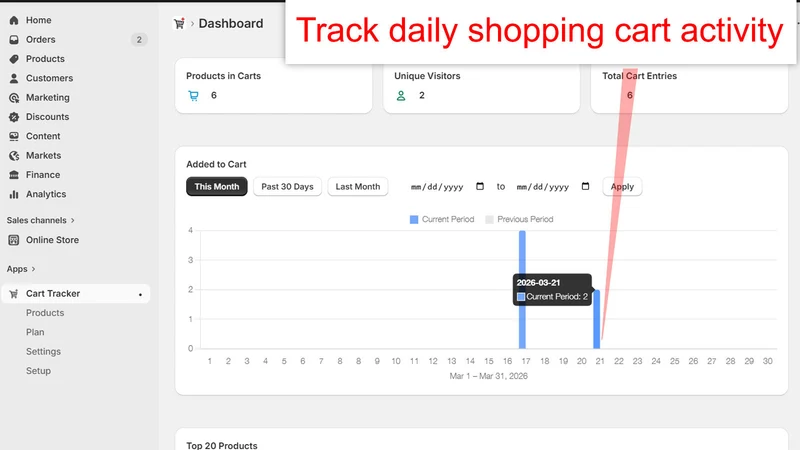Open the start date calendar picker icon

(x=480, y=186)
